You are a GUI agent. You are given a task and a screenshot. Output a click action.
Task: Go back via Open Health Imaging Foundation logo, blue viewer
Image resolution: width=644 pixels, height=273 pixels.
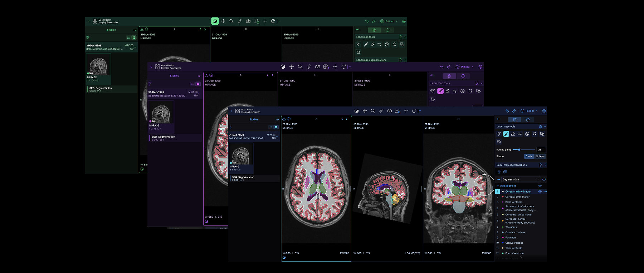pos(248,111)
